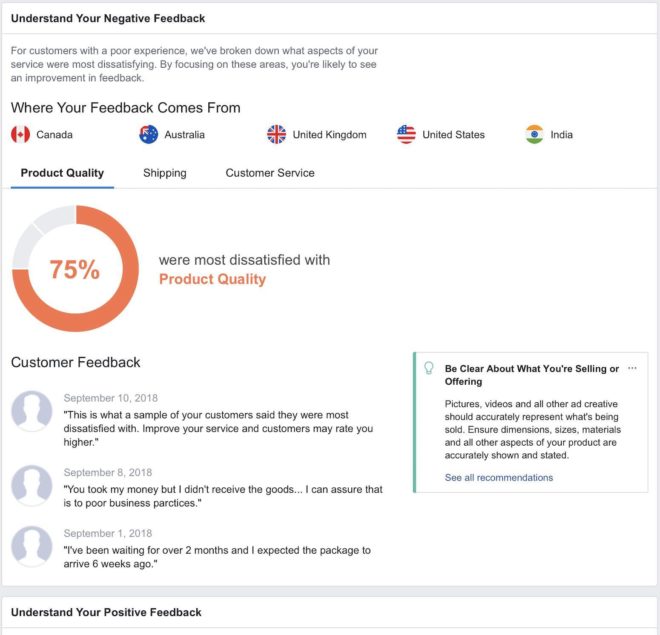Switch to the Shipping tab

click(x=165, y=173)
